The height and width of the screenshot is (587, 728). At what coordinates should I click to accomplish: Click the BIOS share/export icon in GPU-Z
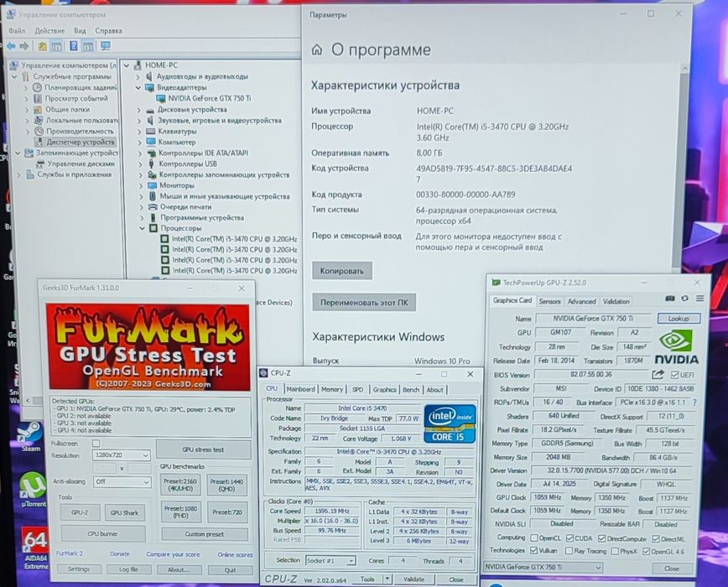(x=658, y=374)
